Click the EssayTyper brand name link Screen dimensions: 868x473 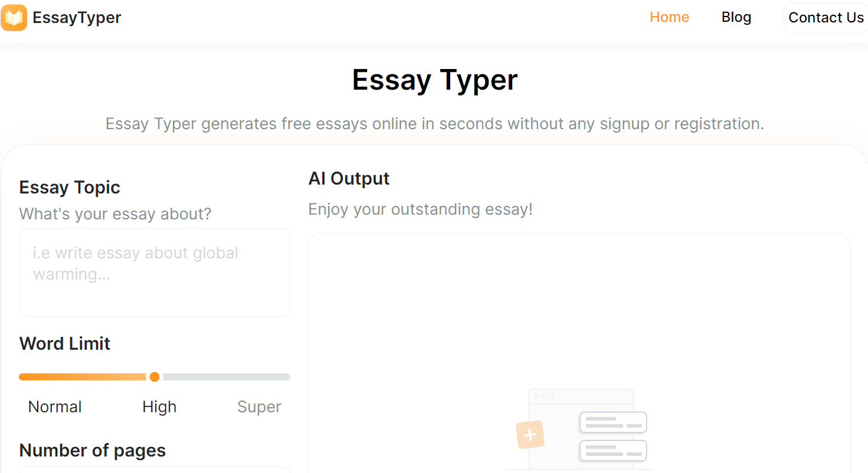[x=77, y=18]
